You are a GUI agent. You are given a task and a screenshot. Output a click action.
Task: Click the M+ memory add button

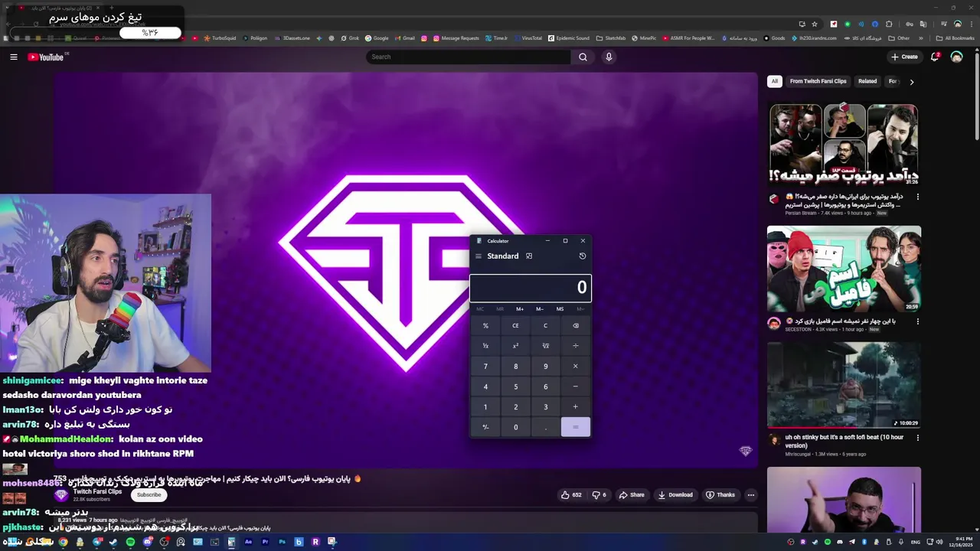coord(520,309)
